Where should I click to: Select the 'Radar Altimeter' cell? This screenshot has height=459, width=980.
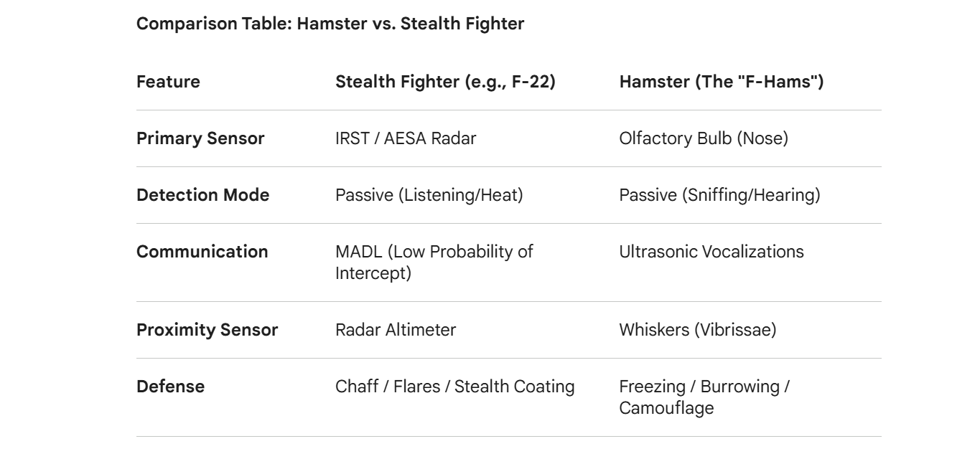396,330
